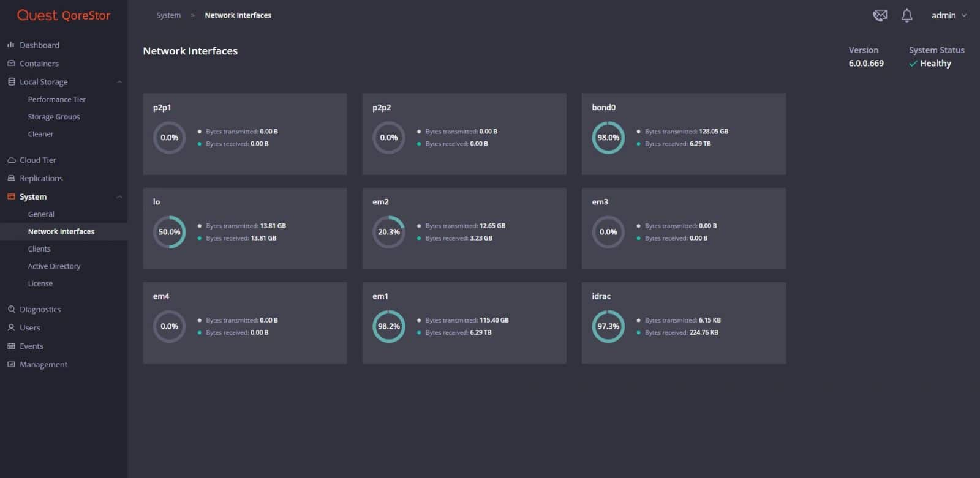Click em1 bytes transmitted 115.40 GB
The width and height of the screenshot is (980, 478).
tap(467, 320)
